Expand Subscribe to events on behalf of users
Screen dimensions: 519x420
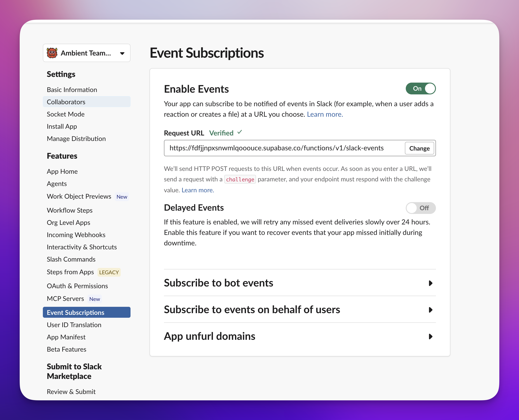click(300, 309)
